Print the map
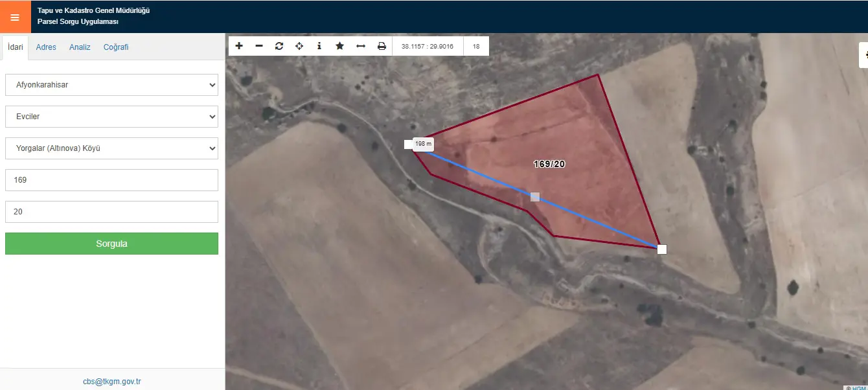The image size is (868, 390). (382, 46)
